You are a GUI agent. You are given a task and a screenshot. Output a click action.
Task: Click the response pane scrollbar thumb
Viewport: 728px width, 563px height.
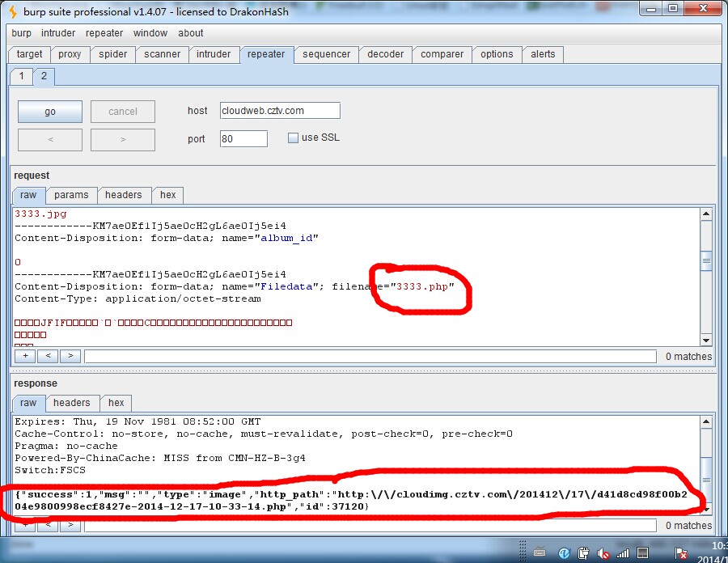(x=706, y=480)
